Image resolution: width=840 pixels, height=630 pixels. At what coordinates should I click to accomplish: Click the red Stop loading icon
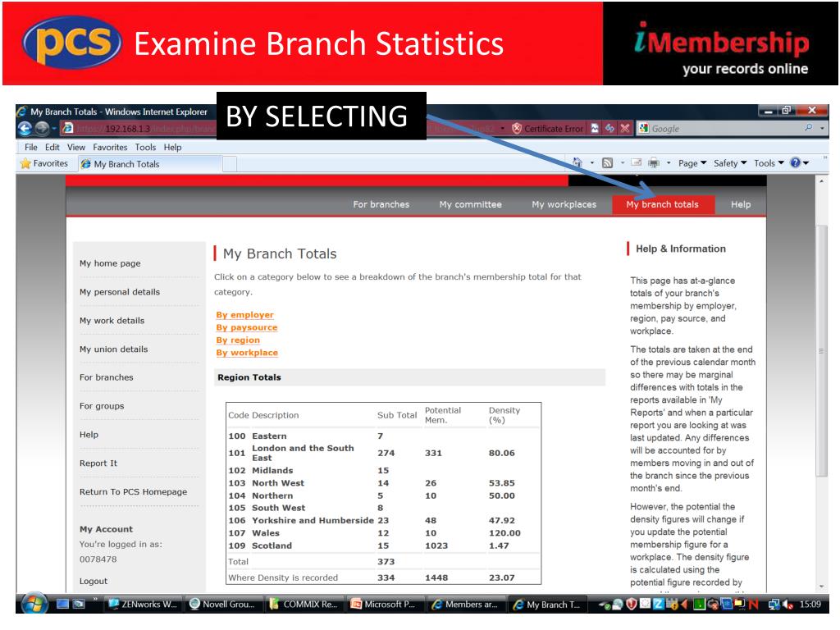point(624,129)
